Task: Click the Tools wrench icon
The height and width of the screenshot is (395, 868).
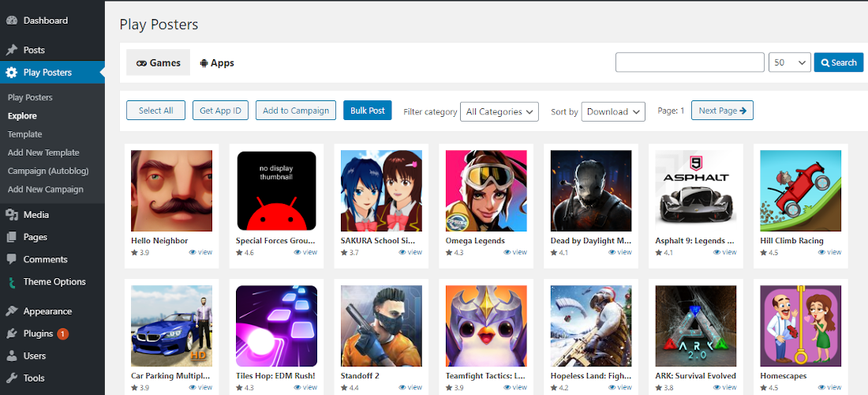Action: point(11,378)
